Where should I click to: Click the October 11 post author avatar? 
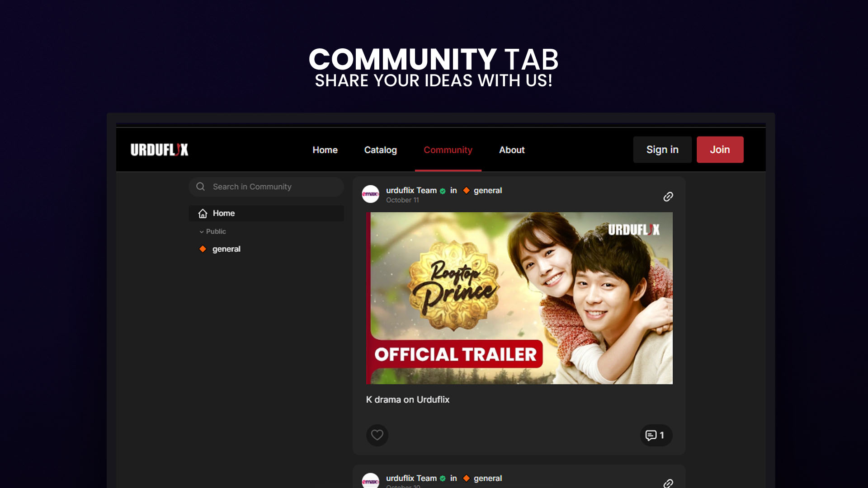pos(370,194)
